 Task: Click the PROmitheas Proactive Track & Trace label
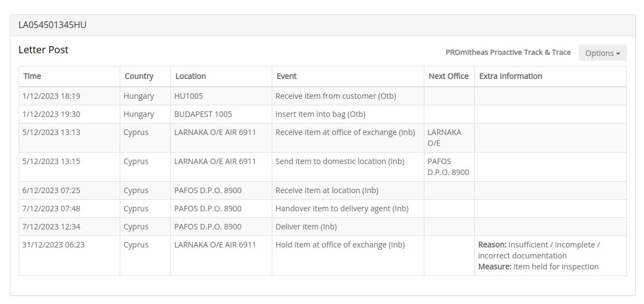(x=508, y=52)
